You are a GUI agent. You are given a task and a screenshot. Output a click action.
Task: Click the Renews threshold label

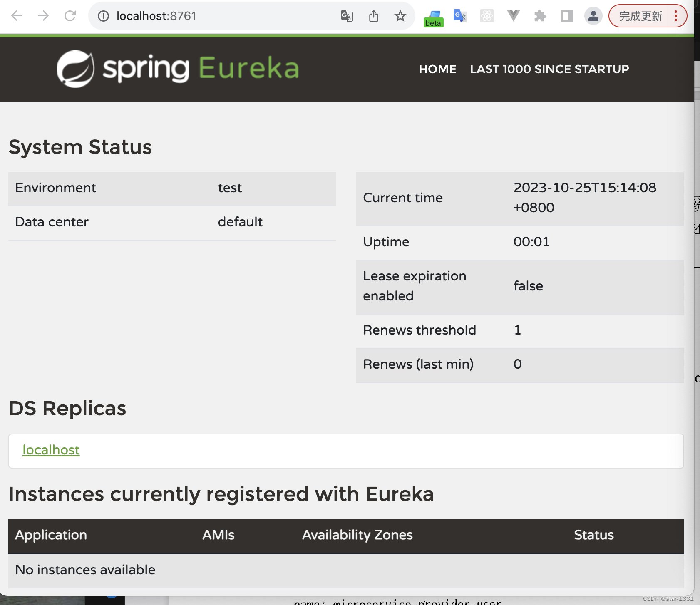(420, 330)
